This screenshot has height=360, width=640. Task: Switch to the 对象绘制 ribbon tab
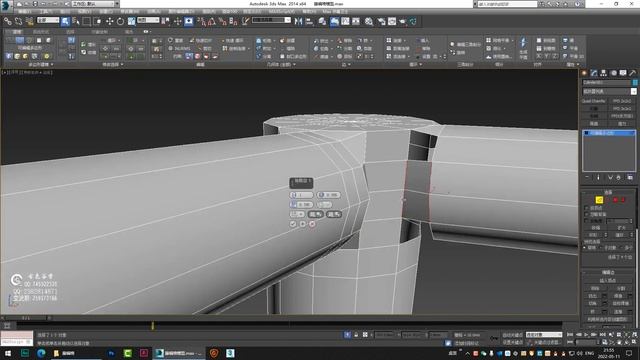click(x=100, y=31)
